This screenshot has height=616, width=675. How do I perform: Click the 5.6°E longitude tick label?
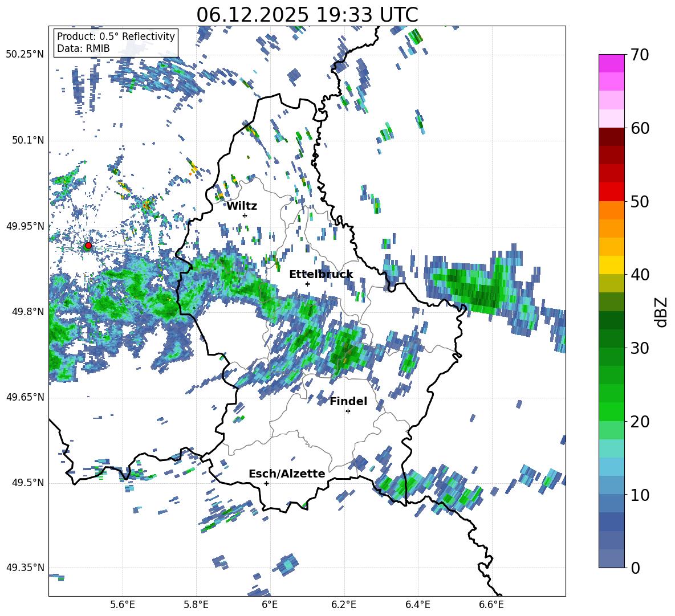(123, 605)
